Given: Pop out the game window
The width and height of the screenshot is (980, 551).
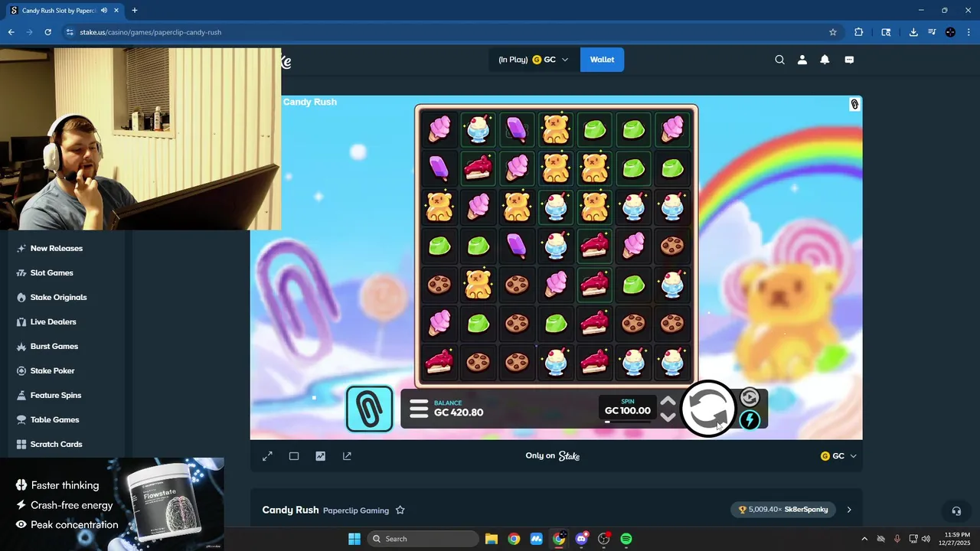Looking at the screenshot, I should coord(347,456).
